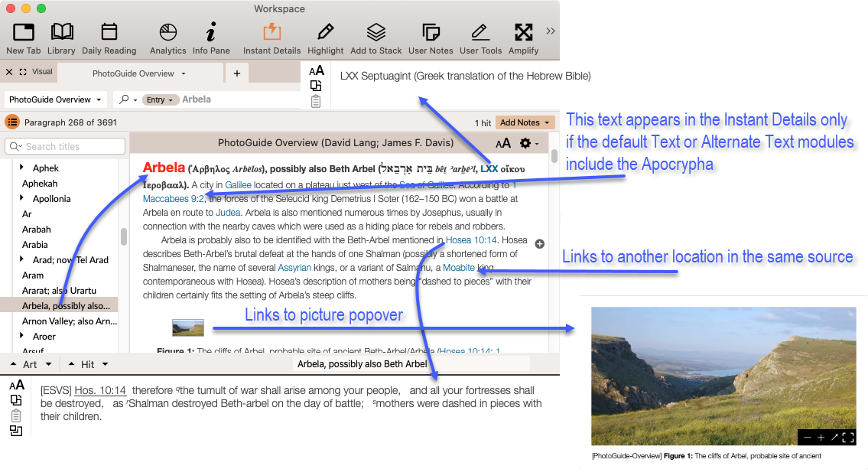This screenshot has width=868, height=469.
Task: Click the Amplify icon
Action: point(523,32)
